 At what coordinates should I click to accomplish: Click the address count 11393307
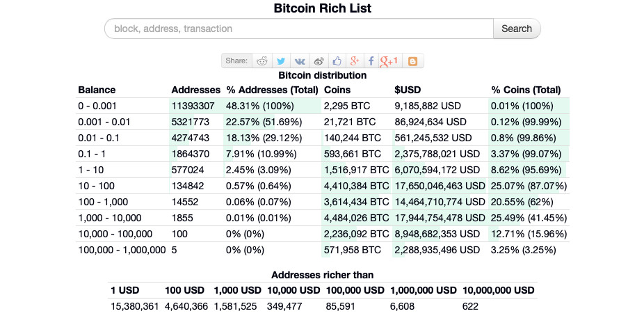[x=193, y=106]
